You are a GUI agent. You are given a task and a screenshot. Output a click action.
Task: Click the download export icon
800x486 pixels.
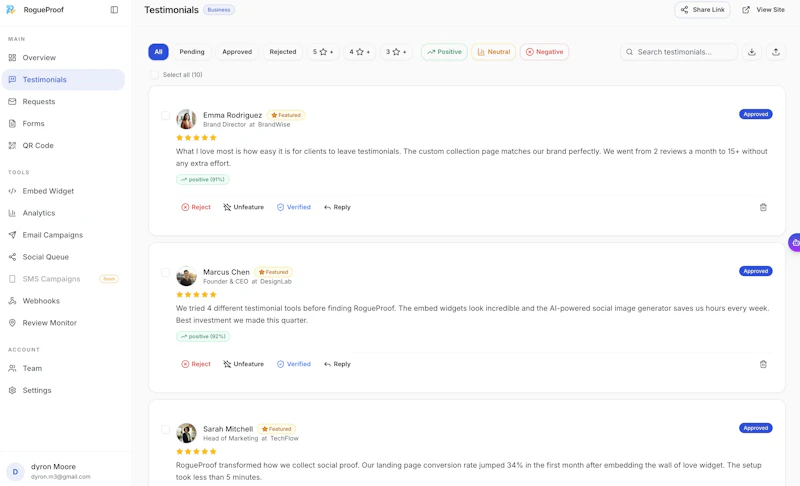point(752,52)
